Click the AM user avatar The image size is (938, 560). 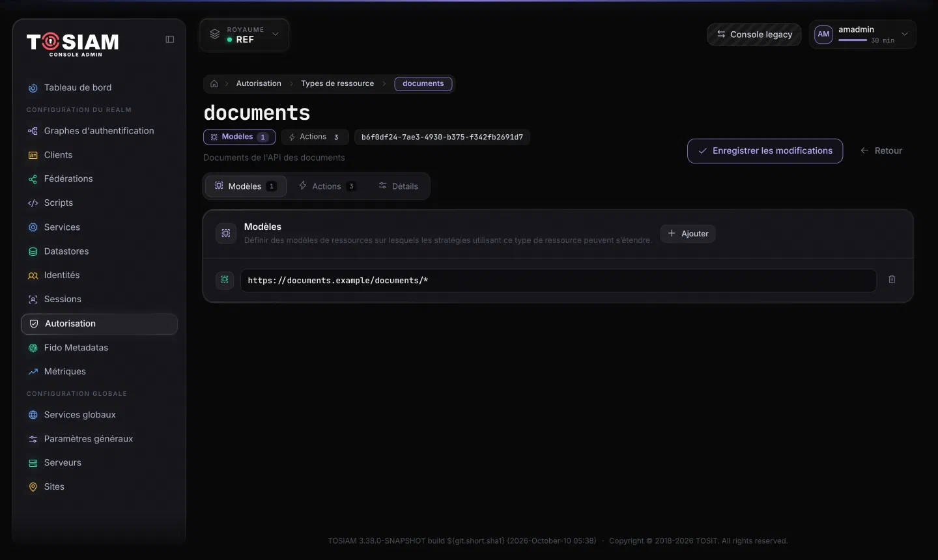coord(823,35)
